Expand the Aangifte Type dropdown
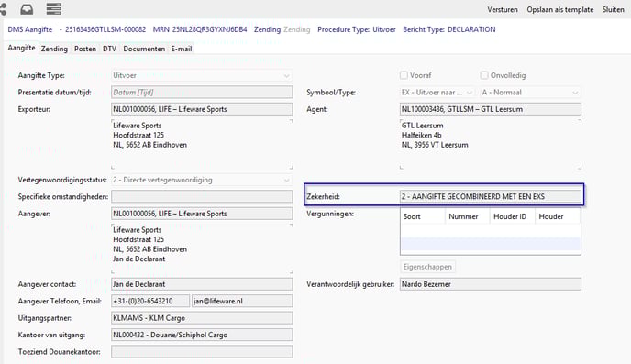Viewport: 631px width, 364px height. point(202,75)
